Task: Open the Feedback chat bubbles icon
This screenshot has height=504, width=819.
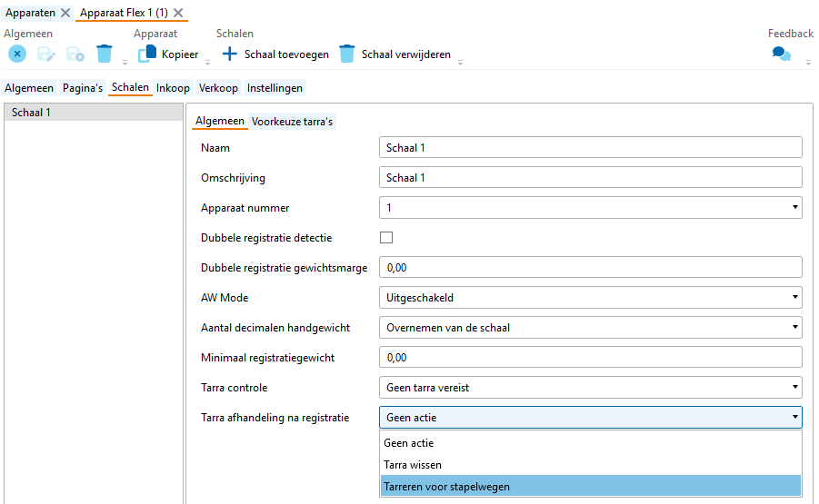Action: pos(782,54)
